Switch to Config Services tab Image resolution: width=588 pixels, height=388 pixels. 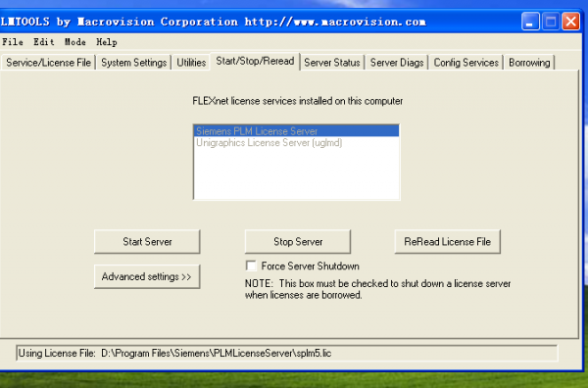(466, 63)
